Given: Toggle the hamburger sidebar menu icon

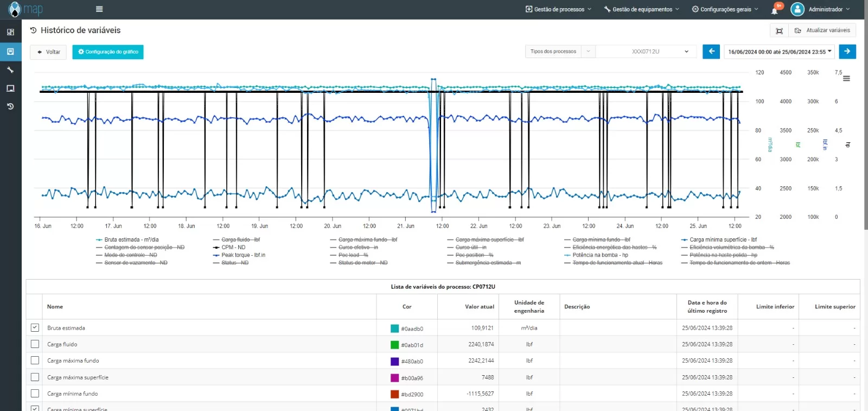Looking at the screenshot, I should pyautogui.click(x=99, y=9).
